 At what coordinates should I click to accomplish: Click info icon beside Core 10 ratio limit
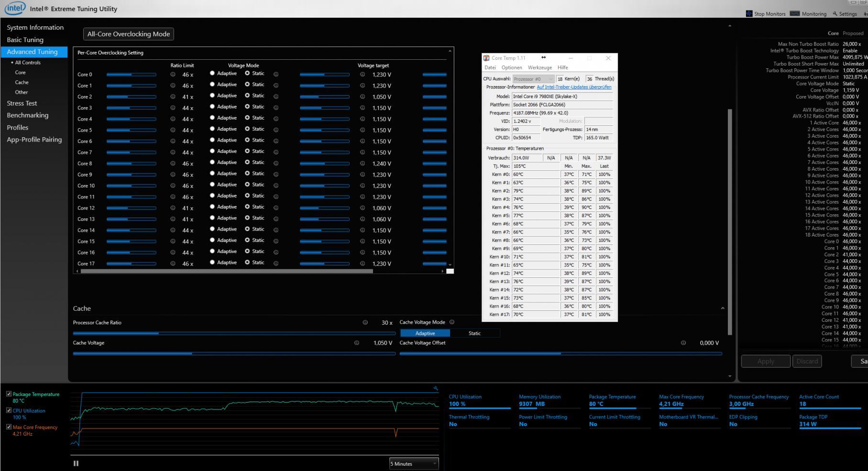coord(173,186)
